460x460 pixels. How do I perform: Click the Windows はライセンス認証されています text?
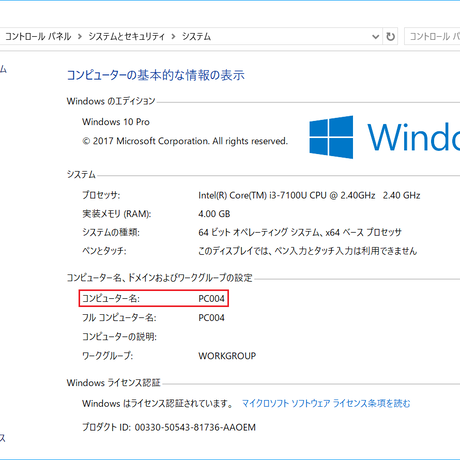tap(158, 403)
